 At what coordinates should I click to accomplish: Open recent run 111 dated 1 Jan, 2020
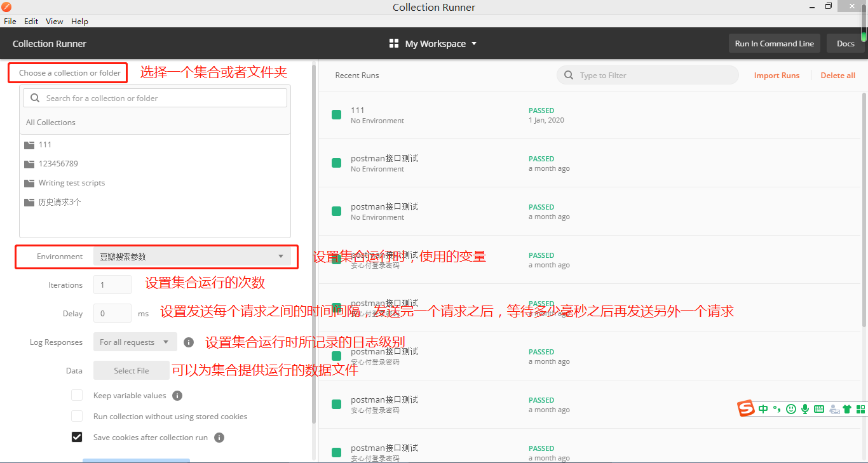coord(590,115)
